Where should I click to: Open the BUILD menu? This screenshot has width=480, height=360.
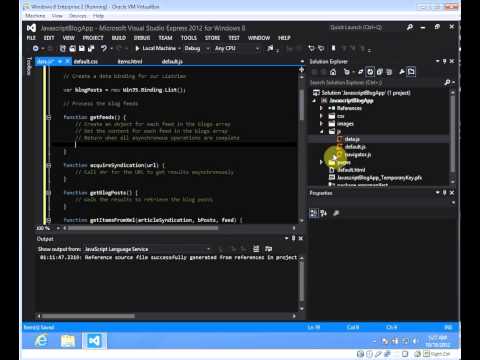(119, 38)
